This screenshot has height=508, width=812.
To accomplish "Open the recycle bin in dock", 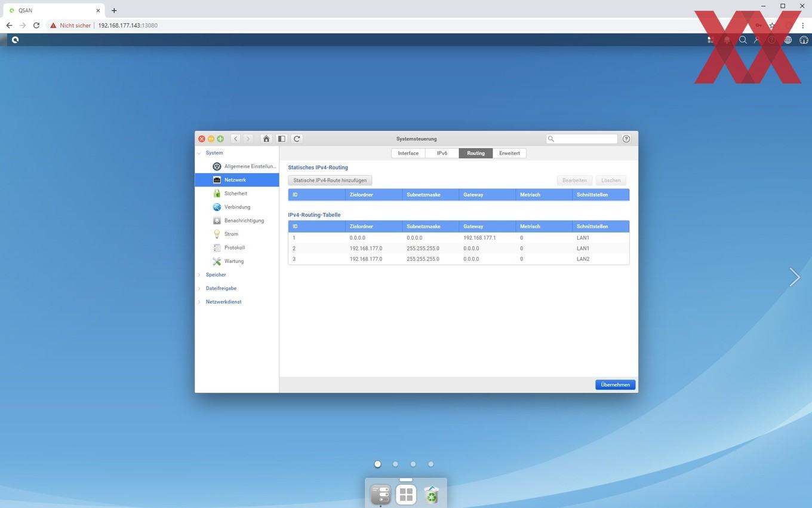I will click(431, 495).
